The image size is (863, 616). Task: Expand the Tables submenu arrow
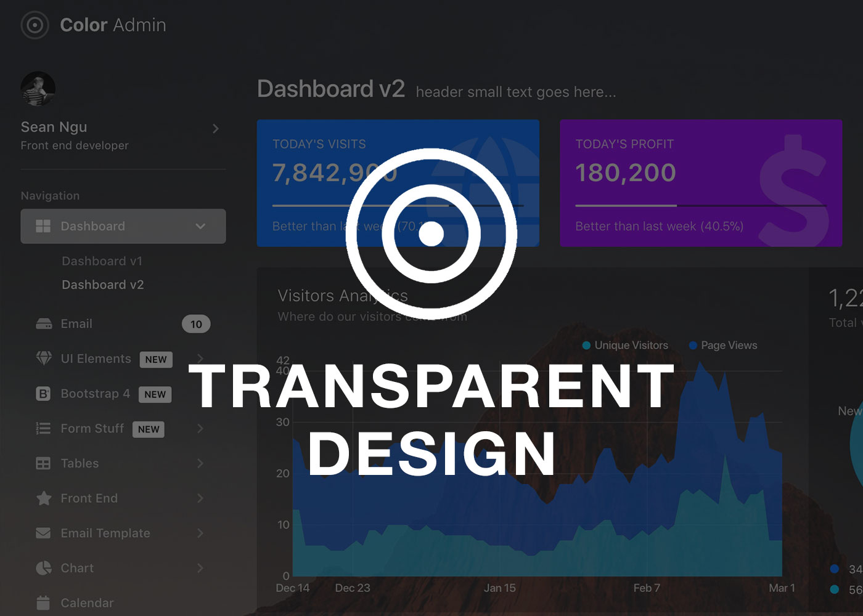click(x=200, y=463)
